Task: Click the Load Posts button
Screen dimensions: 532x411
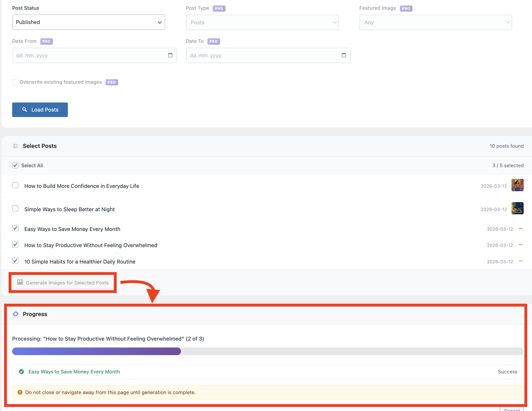Action: pos(40,109)
